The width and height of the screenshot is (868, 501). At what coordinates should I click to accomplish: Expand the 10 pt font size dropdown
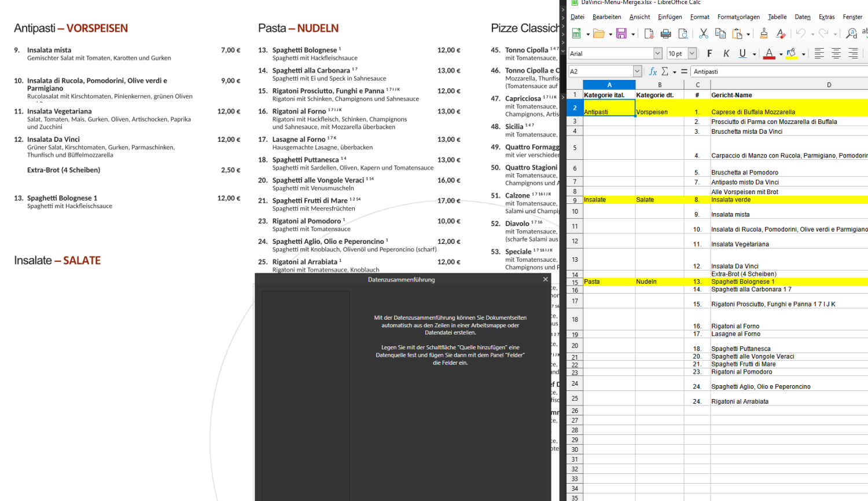point(692,53)
